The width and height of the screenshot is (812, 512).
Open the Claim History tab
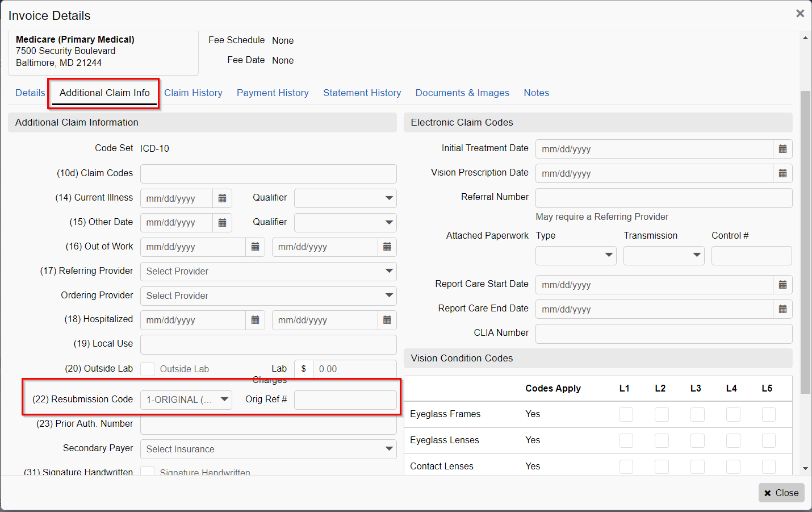(193, 93)
